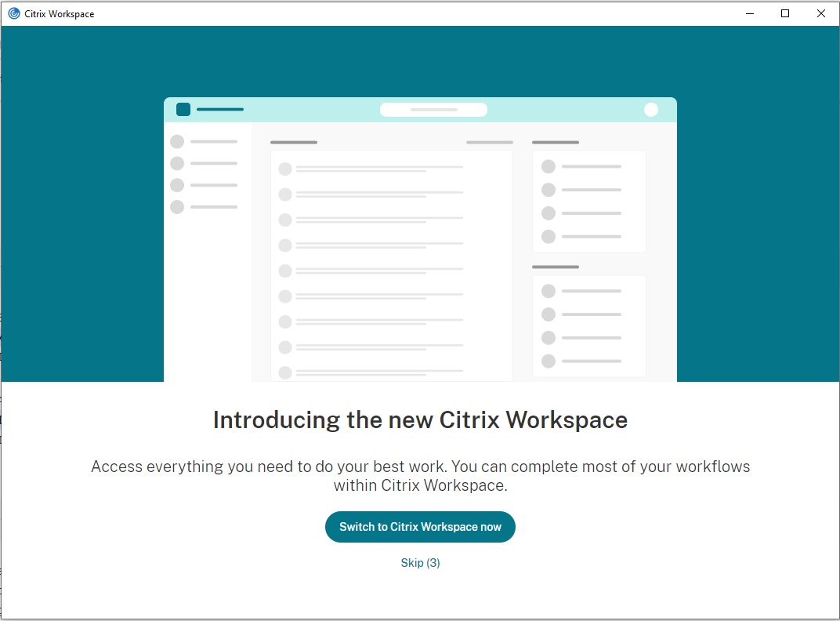840x621 pixels.
Task: Minimize the Citrix Workspace window
Action: point(750,13)
